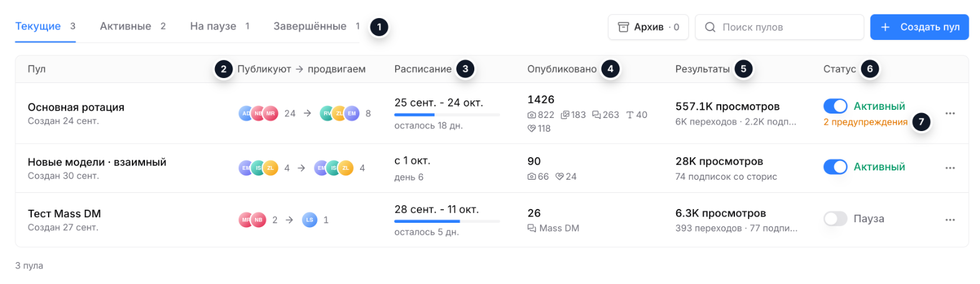The width and height of the screenshot is (980, 284).
Task: Click the text 74 подписок со сторис
Action: [726, 177]
